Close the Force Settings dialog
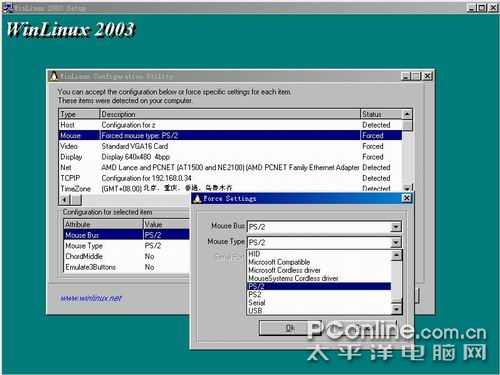The image size is (500, 375). tap(407, 198)
